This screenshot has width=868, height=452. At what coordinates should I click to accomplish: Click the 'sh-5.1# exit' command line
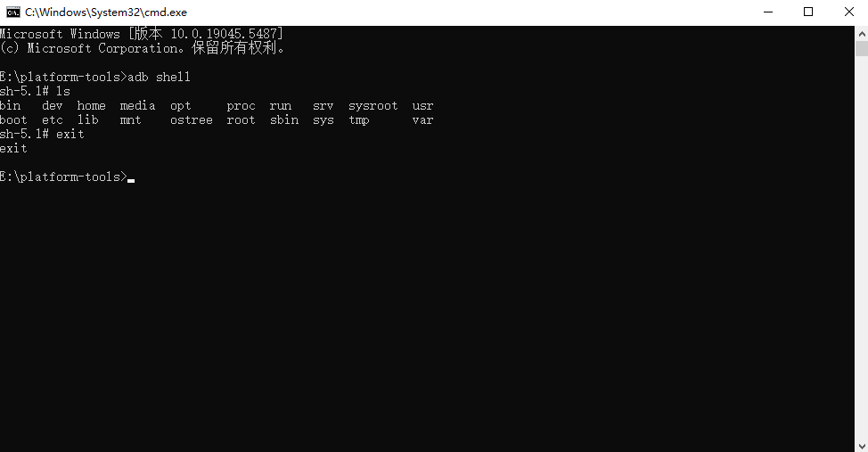42,134
